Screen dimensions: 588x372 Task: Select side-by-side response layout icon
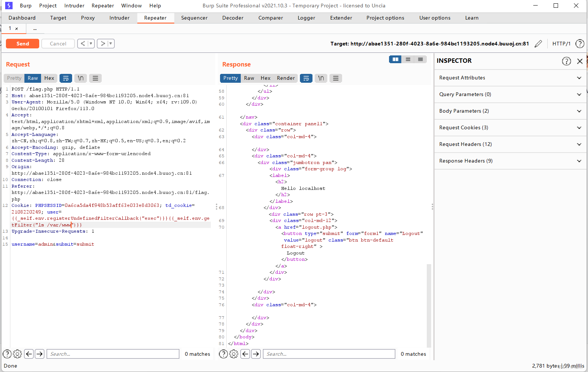coord(395,59)
